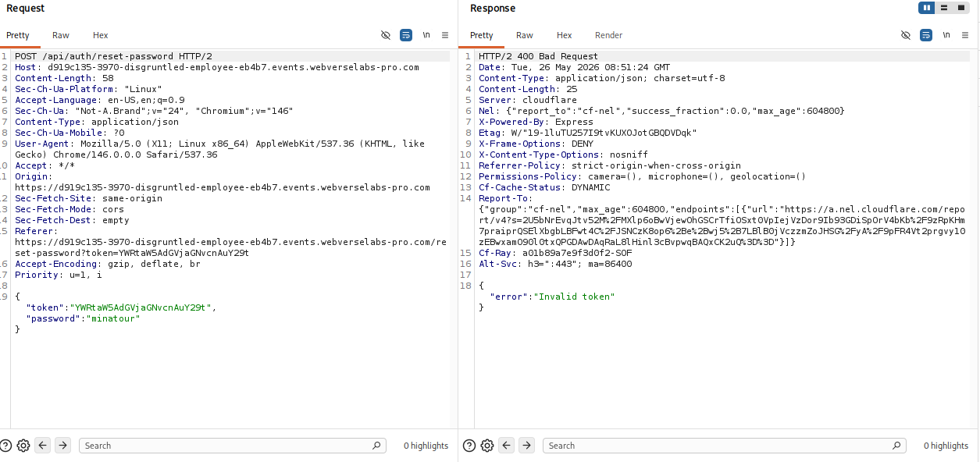Click Accept-Encoding: gzip, deflate, br header

click(108, 264)
